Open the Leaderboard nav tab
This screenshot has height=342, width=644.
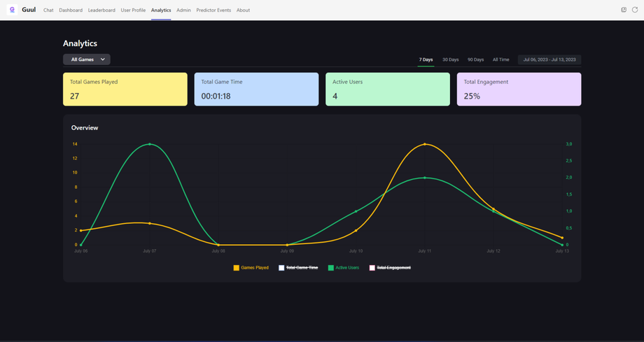(101, 10)
